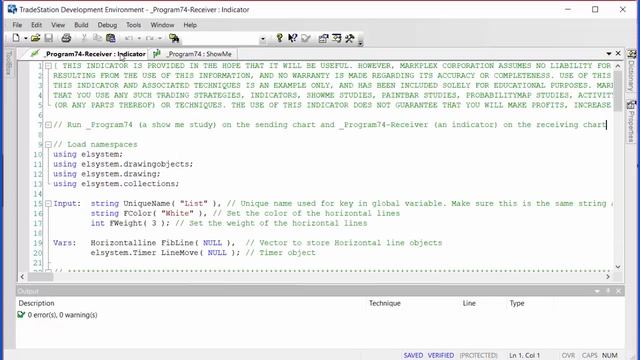Collapse the disclaimer comment block at line 1
Screen dimensions: 640x360
click(48, 66)
